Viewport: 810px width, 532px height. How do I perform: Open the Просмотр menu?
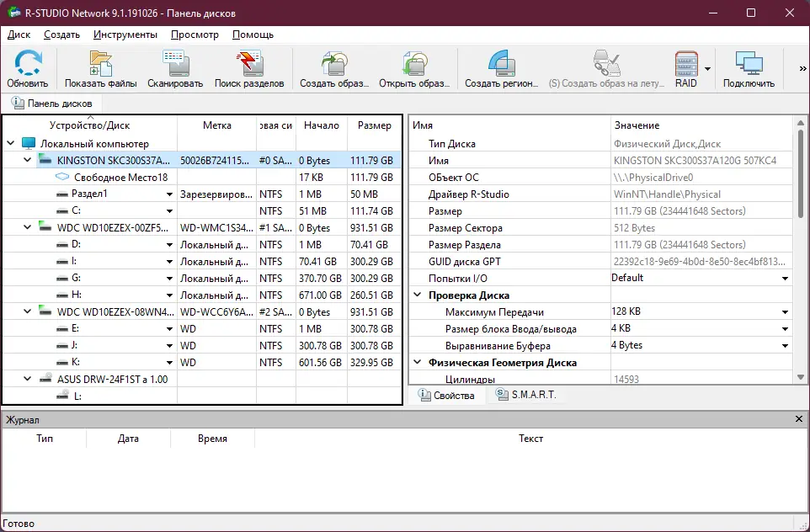tap(195, 35)
